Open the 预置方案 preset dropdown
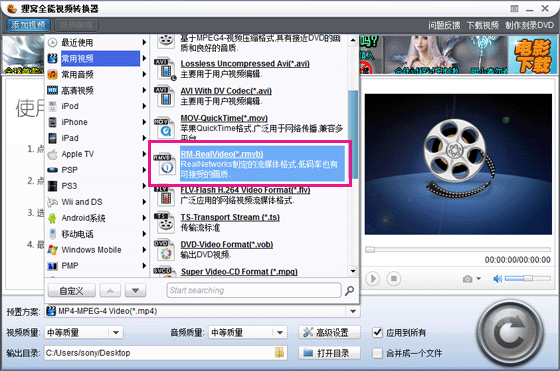This screenshot has height=371, width=560. 353,311
